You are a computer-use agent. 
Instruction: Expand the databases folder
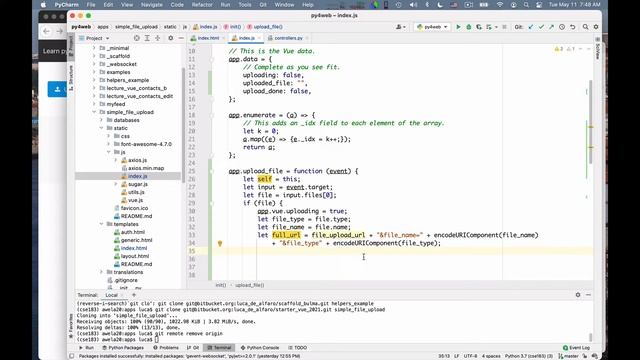102,120
